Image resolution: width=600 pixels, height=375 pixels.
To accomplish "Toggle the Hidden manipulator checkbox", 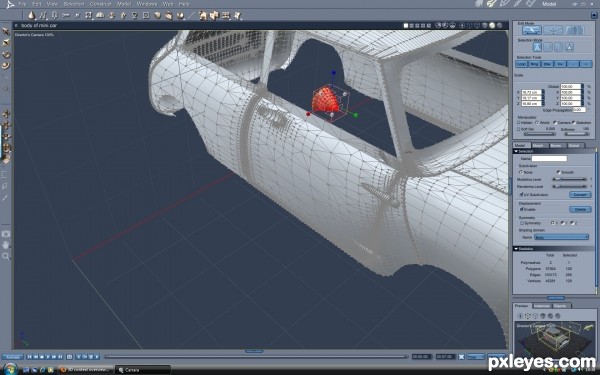I will (x=518, y=122).
